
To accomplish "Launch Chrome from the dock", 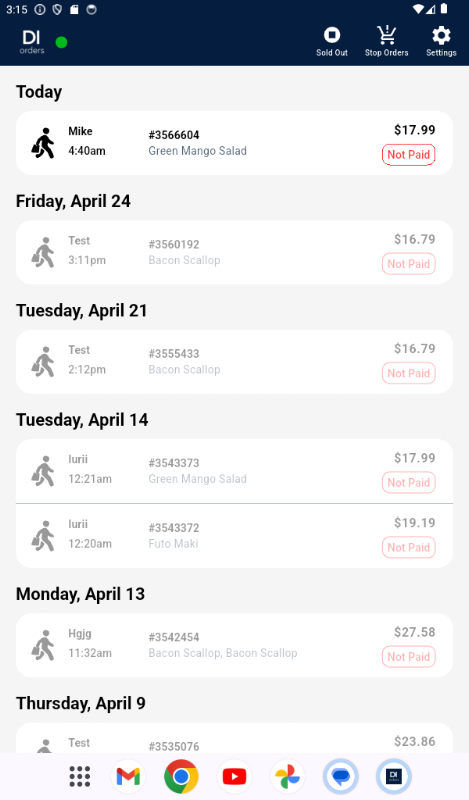I will point(181,777).
